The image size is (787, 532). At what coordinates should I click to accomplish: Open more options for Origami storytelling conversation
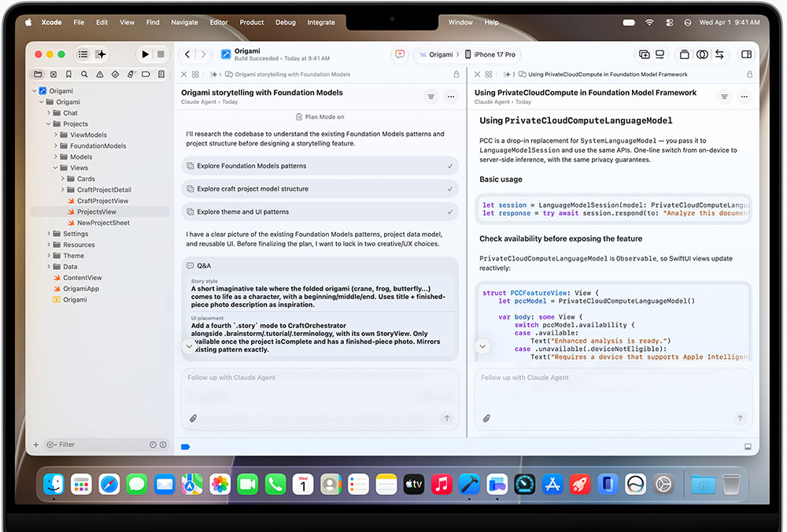tap(451, 96)
